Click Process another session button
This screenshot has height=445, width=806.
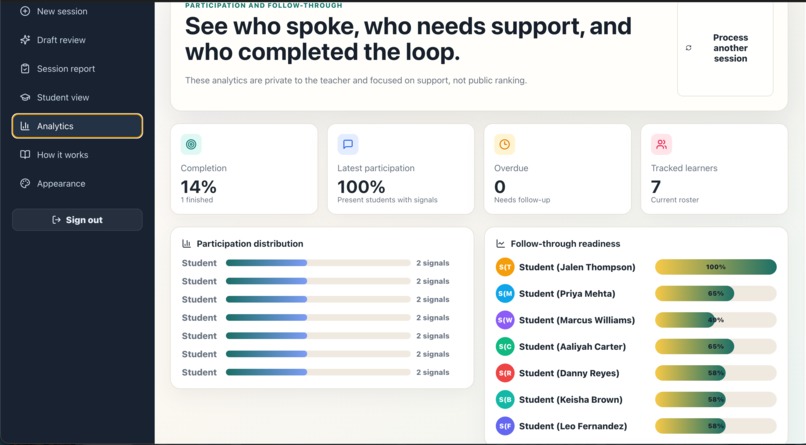[x=725, y=48]
